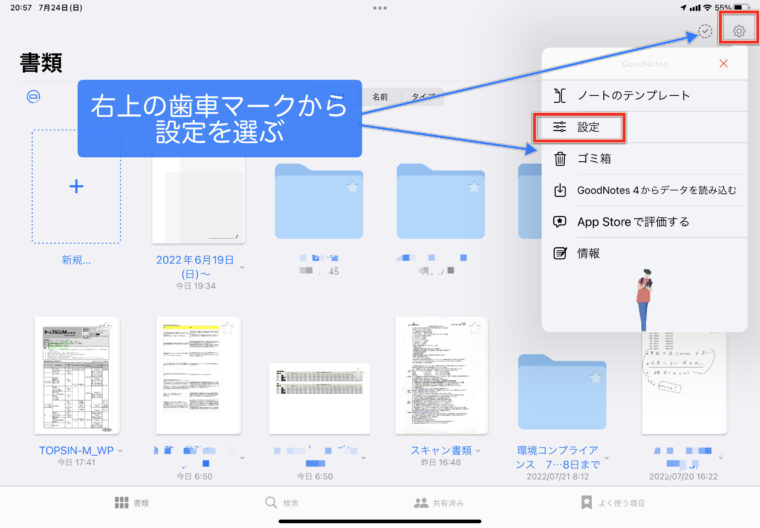Image resolution: width=760 pixels, height=528 pixels.
Task: Open ノートのテンプレート menu entry
Action: pyautogui.click(x=644, y=96)
